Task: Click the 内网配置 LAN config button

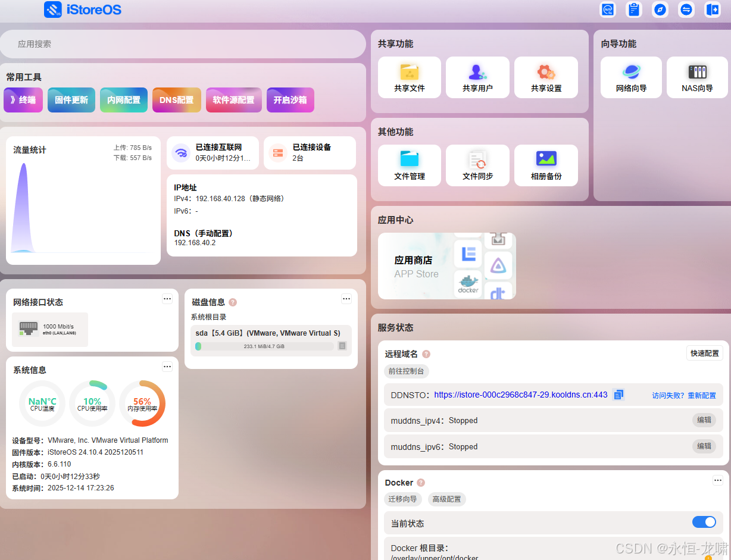Action: [x=124, y=100]
